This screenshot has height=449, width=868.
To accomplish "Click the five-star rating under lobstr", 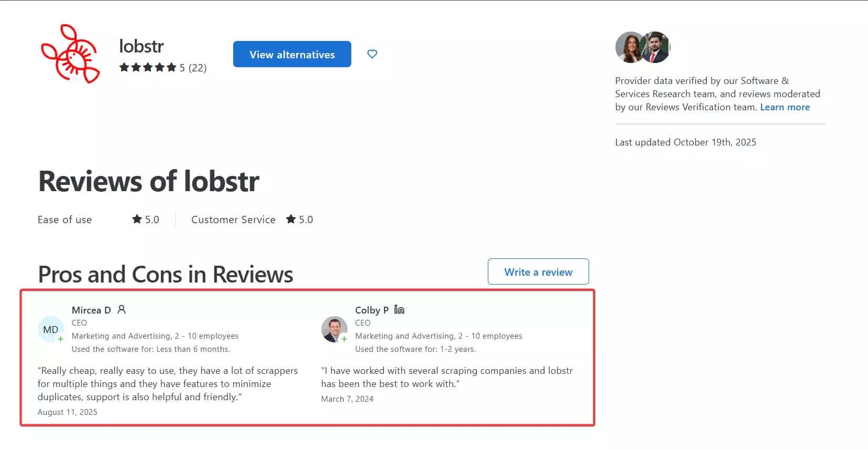I will 148,67.
